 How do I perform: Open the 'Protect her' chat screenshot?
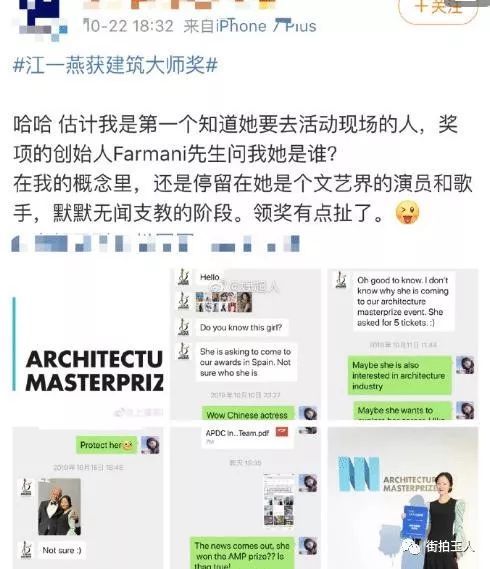point(87,498)
